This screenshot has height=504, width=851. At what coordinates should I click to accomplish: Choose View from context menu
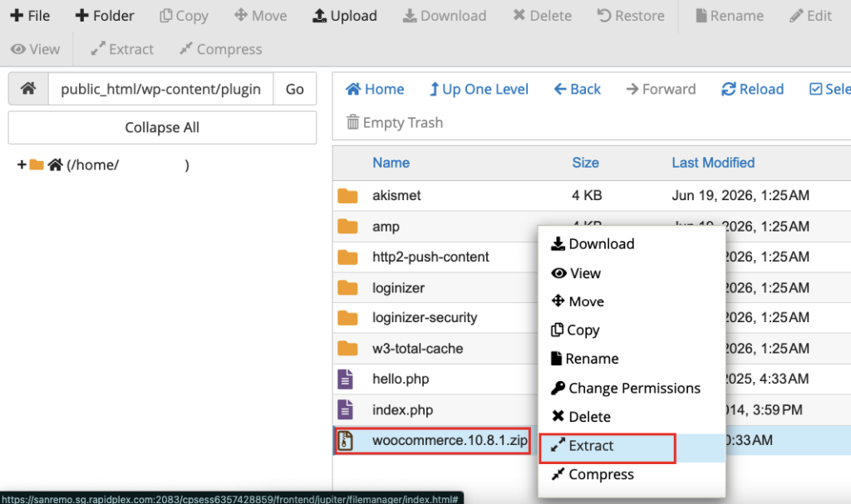point(576,273)
